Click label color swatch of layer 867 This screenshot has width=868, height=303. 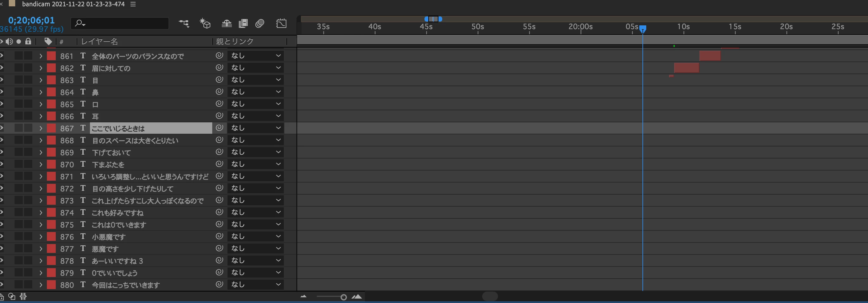coord(51,128)
